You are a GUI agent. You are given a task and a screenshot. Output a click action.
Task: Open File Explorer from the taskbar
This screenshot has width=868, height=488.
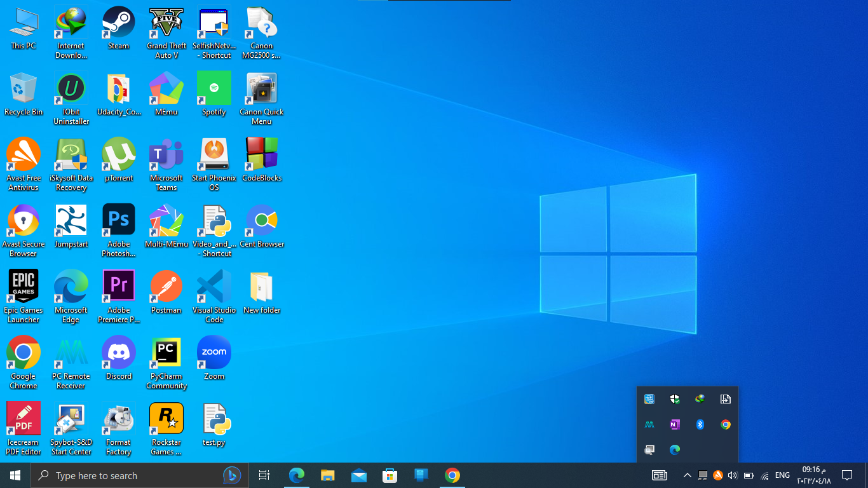327,475
